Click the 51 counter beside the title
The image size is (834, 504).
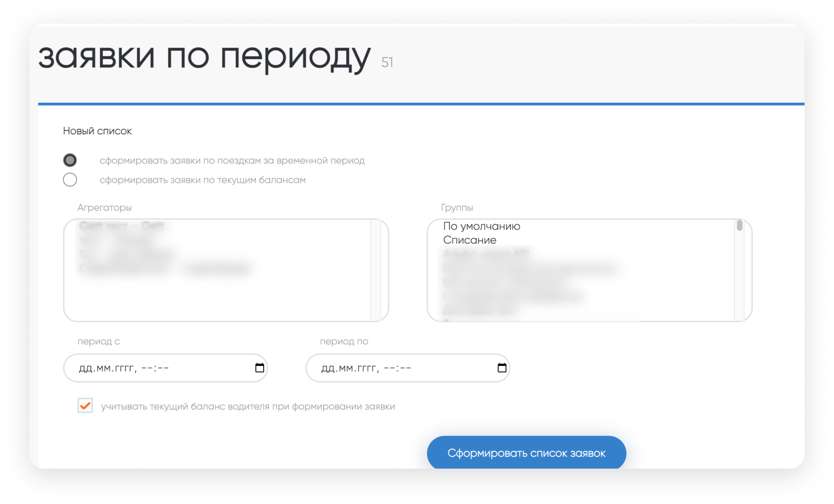387,62
